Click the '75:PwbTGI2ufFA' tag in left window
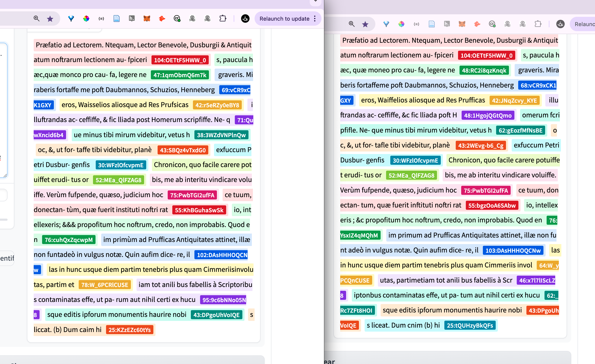The height and width of the screenshot is (364, 595). pyautogui.click(x=192, y=195)
